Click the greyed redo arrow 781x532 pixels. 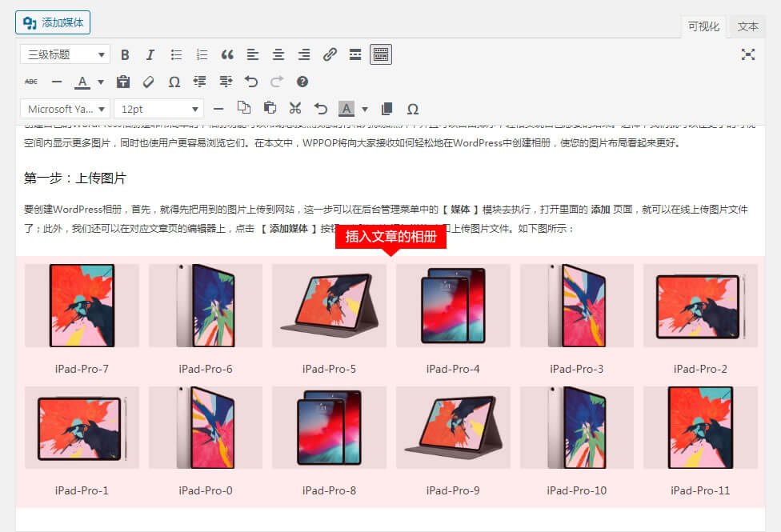[x=277, y=82]
